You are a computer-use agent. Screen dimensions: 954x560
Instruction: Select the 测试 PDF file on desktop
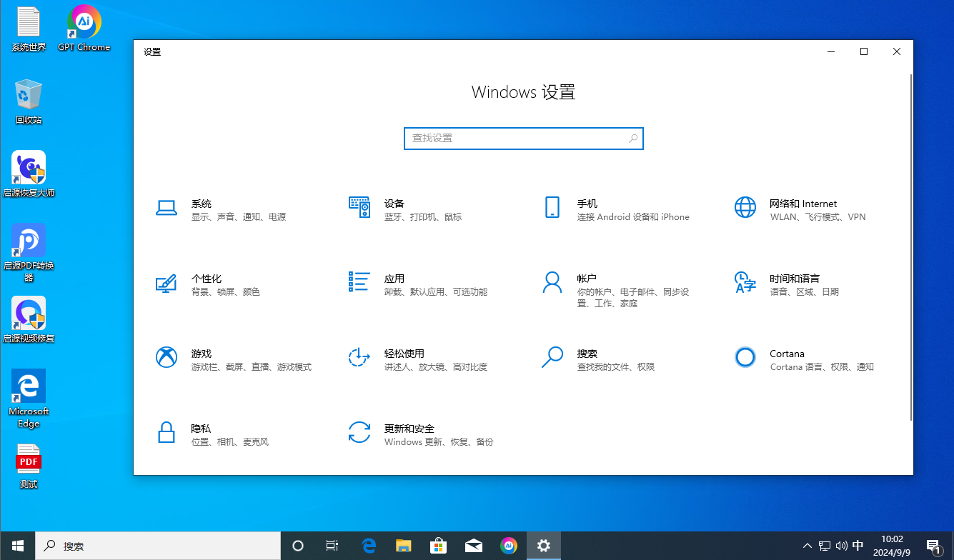pos(29,466)
